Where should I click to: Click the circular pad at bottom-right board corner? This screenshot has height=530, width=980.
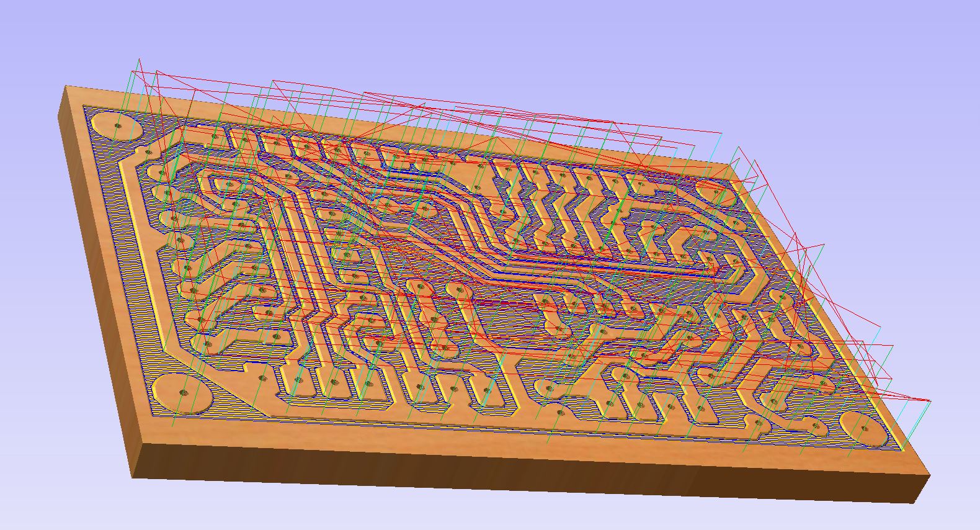coord(865,429)
